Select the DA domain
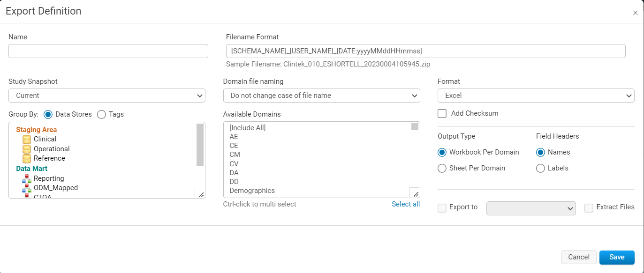This screenshot has height=273, width=644. pyautogui.click(x=234, y=173)
